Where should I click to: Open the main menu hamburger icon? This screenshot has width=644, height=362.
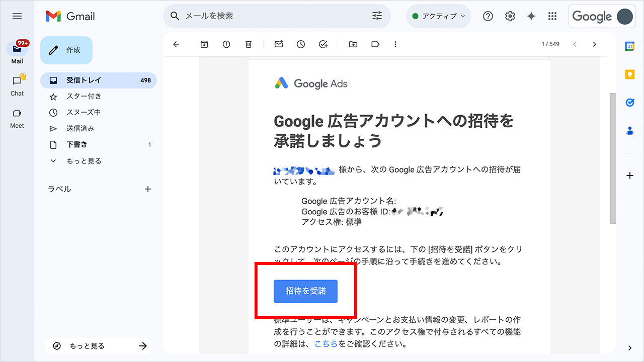pos(17,16)
